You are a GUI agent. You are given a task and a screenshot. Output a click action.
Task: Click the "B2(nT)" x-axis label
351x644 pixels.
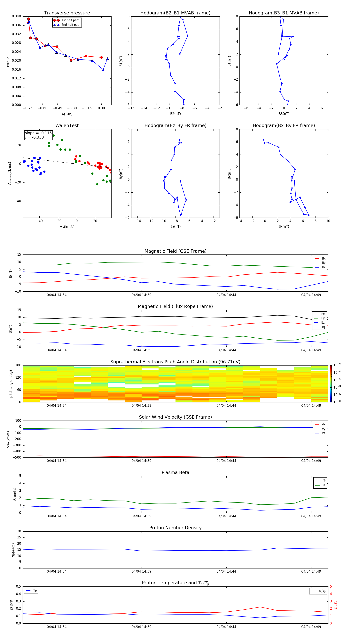[175, 114]
